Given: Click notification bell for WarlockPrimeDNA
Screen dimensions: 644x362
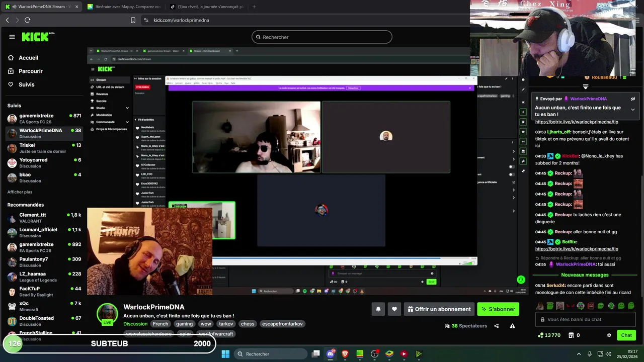Looking at the screenshot, I should coord(378,309).
